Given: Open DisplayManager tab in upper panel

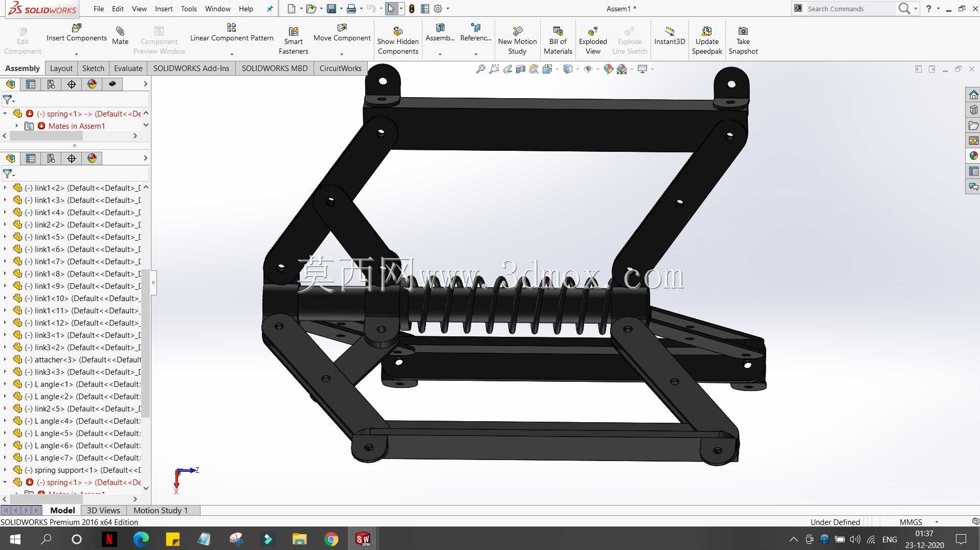Looking at the screenshot, I should 92,84.
